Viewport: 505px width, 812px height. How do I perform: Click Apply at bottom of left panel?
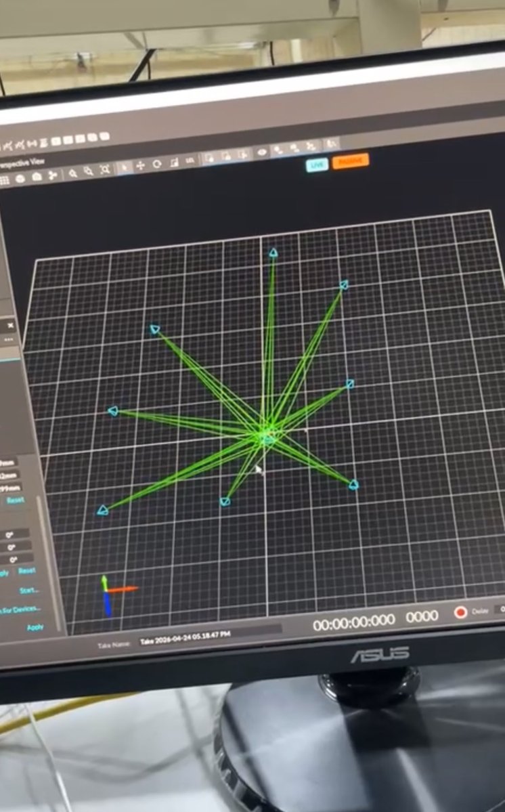click(x=35, y=627)
